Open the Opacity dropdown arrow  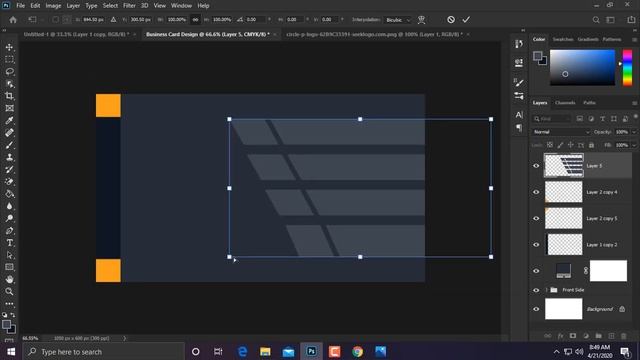[x=634, y=132]
